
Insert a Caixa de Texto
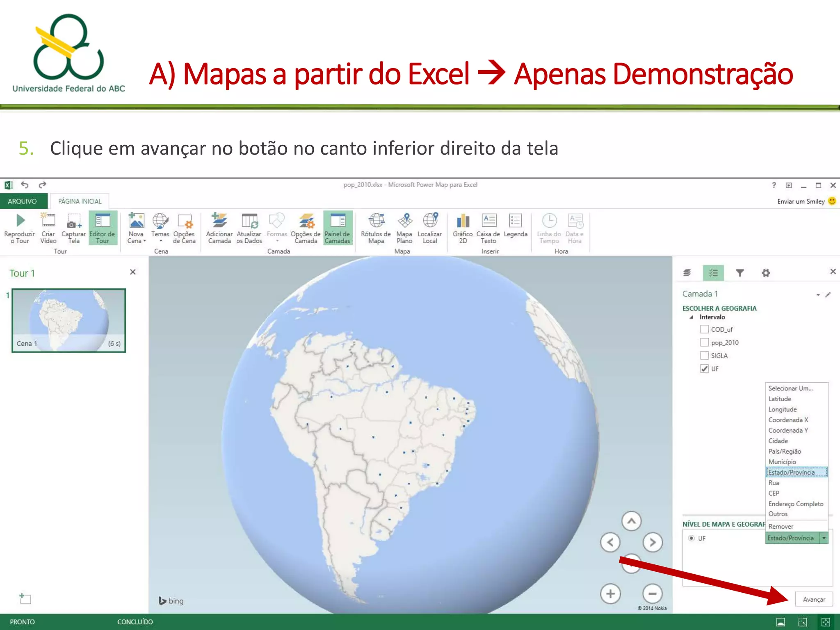tap(488, 228)
